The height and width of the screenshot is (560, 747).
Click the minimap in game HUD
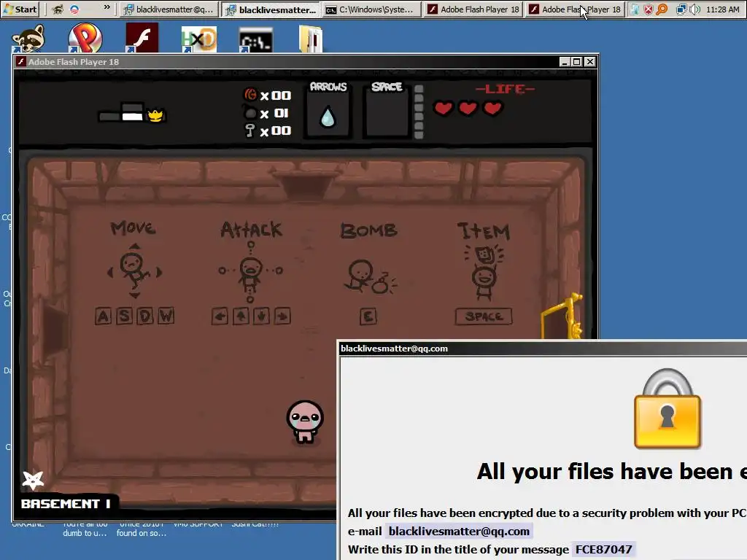click(x=131, y=113)
